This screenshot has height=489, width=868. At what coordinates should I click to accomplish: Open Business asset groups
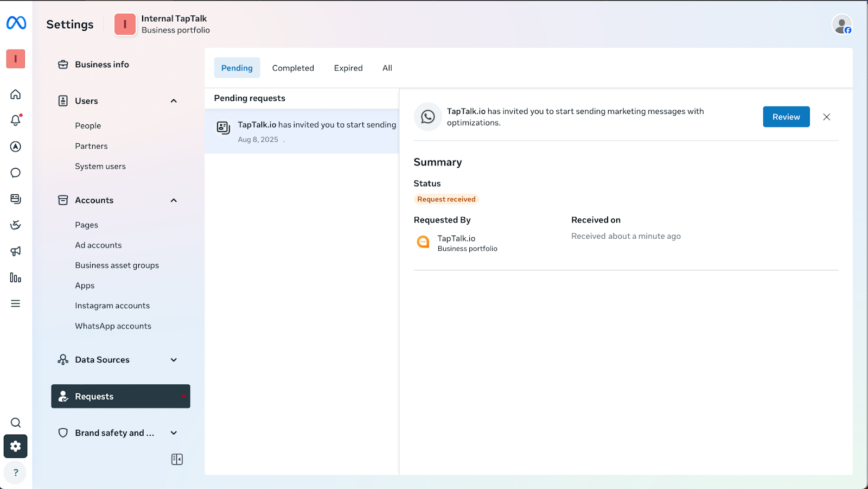click(117, 265)
